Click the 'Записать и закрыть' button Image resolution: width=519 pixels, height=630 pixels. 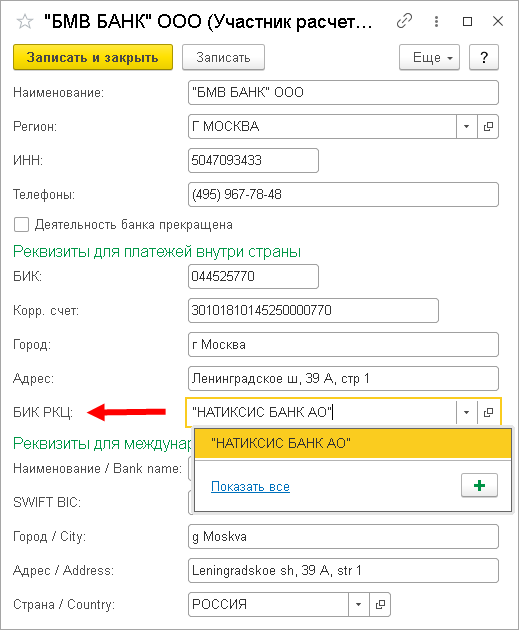click(x=93, y=57)
